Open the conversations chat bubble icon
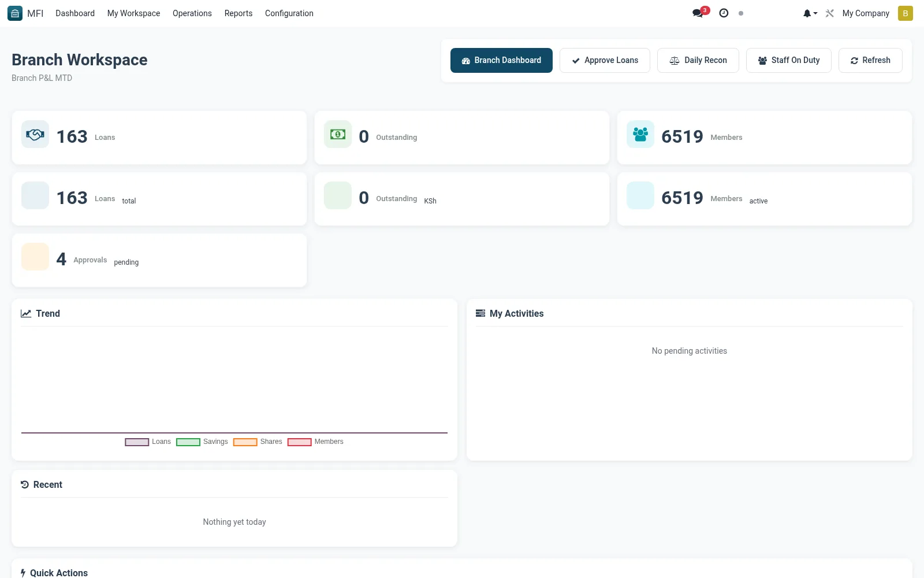 point(698,13)
